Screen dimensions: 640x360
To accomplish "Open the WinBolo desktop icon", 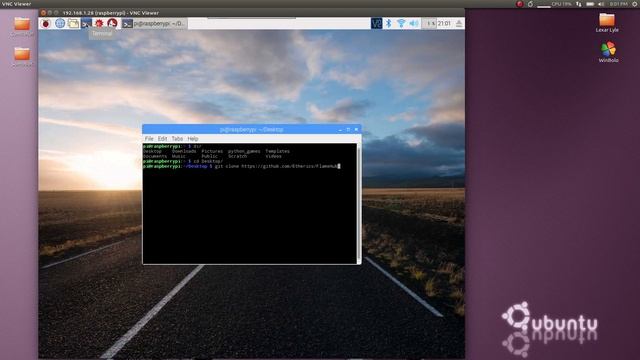I will pyautogui.click(x=608, y=52).
